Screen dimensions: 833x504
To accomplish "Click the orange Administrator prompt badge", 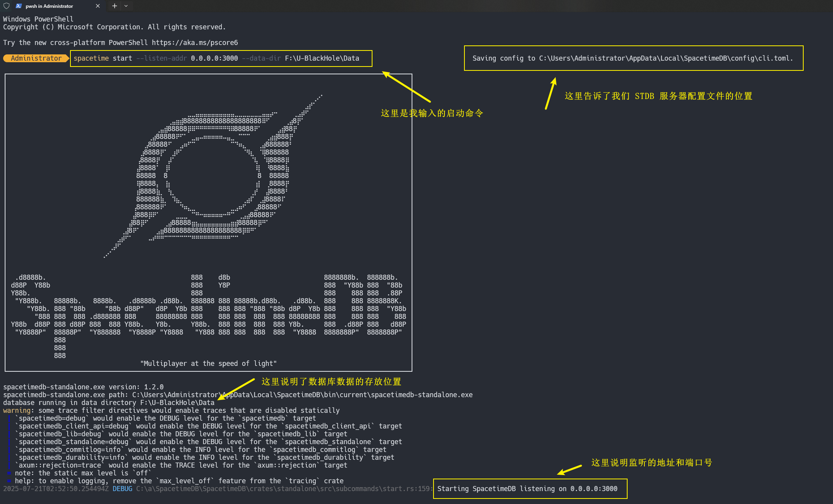I will pos(36,58).
